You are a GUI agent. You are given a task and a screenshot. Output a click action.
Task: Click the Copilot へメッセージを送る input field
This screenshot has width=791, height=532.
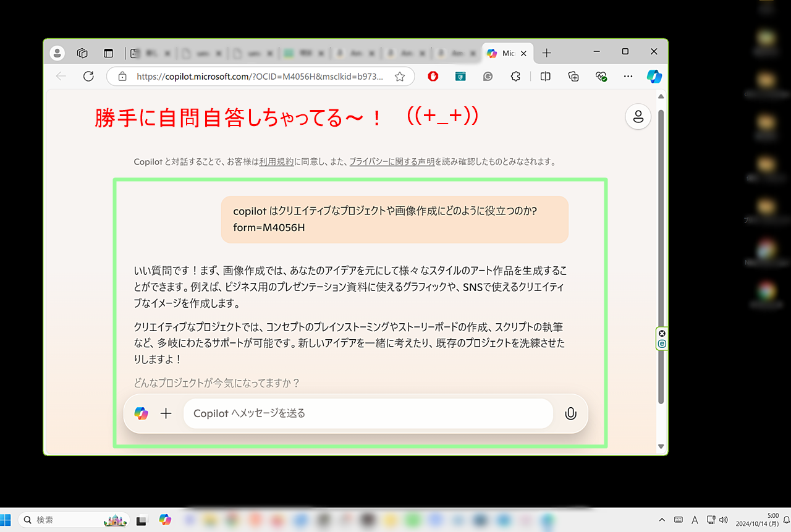coord(368,413)
